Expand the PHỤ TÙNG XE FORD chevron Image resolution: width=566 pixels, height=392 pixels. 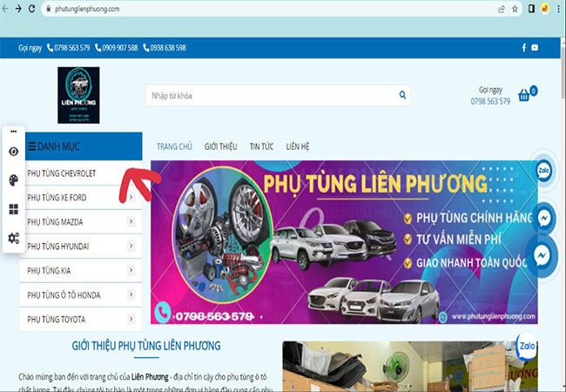pyautogui.click(x=131, y=197)
